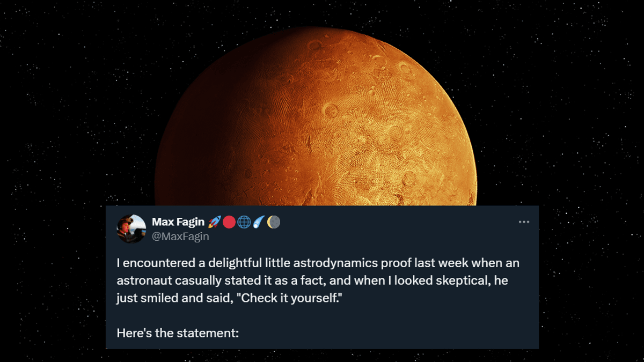Click the red circle emoji after the rocket

(x=229, y=223)
